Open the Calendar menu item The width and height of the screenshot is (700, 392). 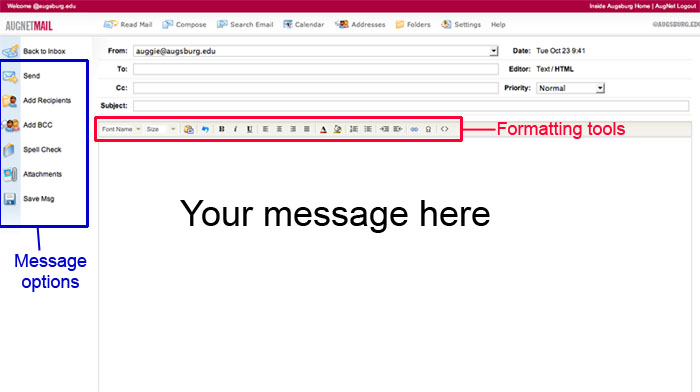(x=304, y=25)
